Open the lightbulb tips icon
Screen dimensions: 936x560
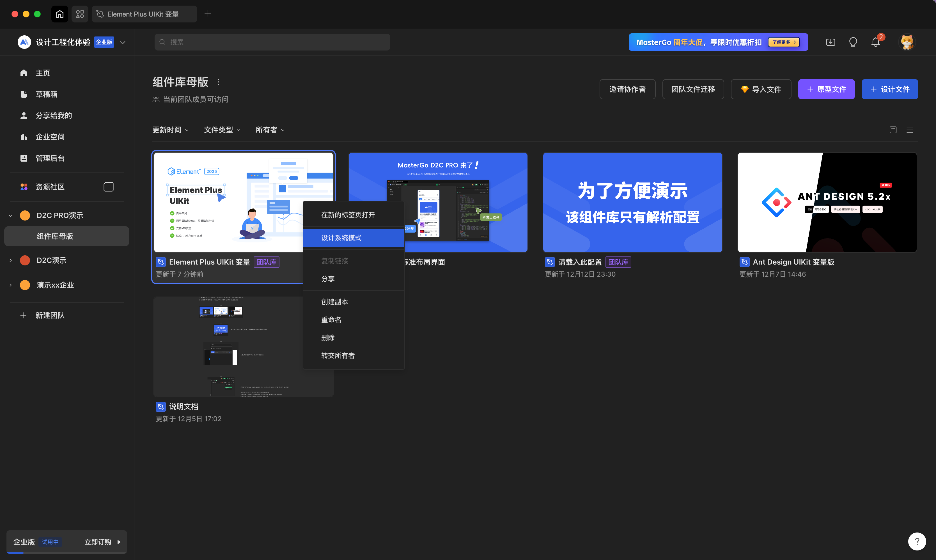click(x=853, y=42)
